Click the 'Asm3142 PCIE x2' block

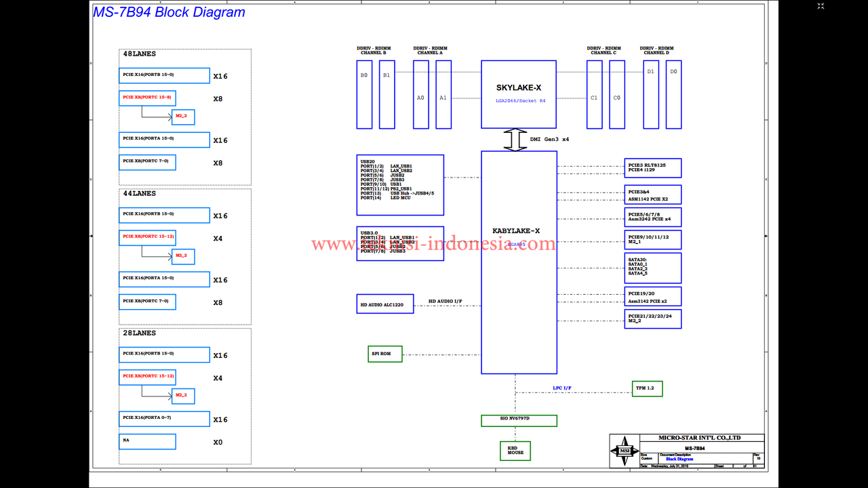click(x=653, y=296)
